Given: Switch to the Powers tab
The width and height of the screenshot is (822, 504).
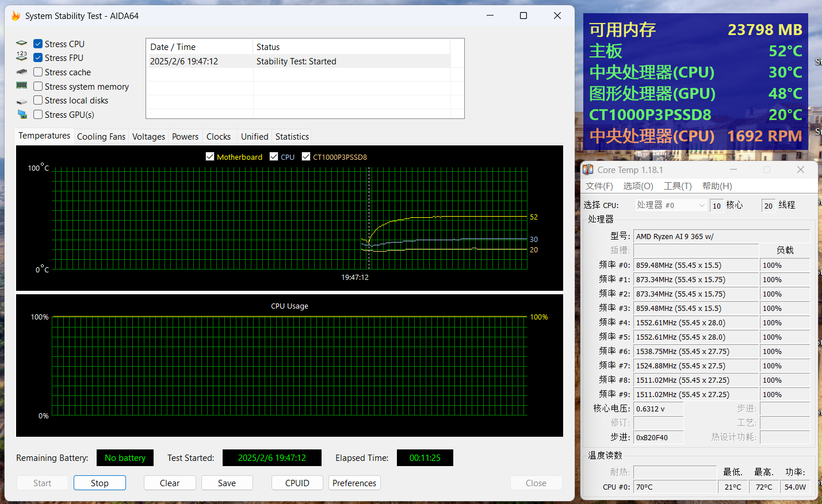Looking at the screenshot, I should point(185,137).
